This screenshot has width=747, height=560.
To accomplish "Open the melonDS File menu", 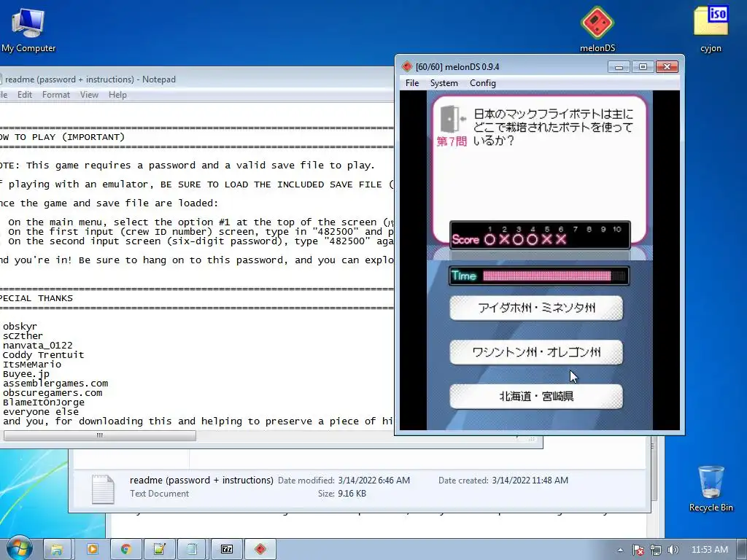I will pyautogui.click(x=412, y=83).
